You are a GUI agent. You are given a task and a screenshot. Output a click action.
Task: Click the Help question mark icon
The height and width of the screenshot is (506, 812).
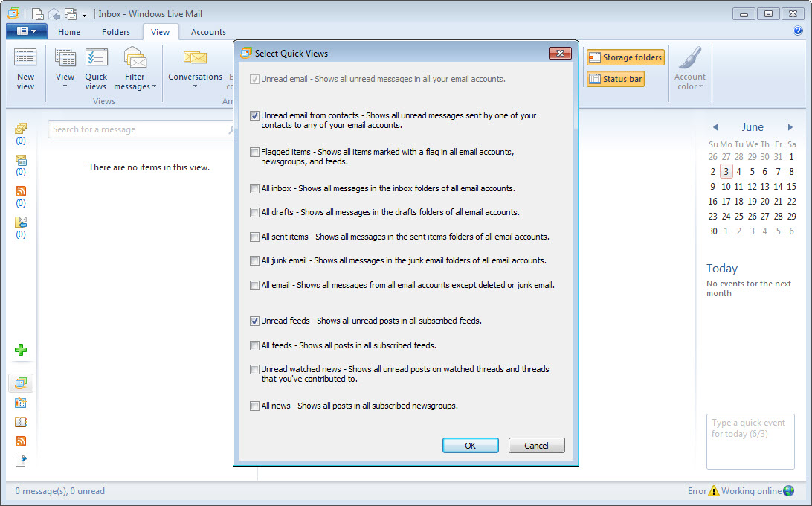798,31
